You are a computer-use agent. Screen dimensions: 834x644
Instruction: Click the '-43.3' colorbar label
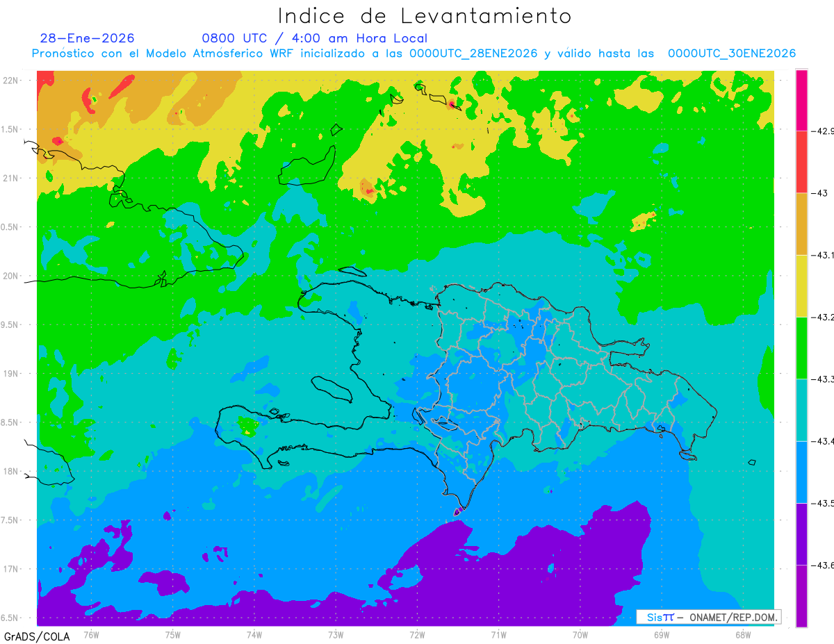(822, 379)
